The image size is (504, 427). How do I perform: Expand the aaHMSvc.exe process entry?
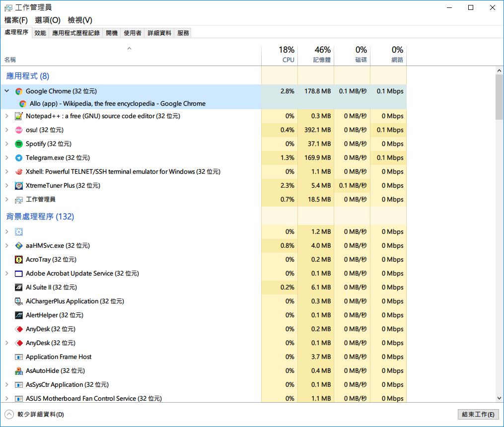[x=7, y=246]
